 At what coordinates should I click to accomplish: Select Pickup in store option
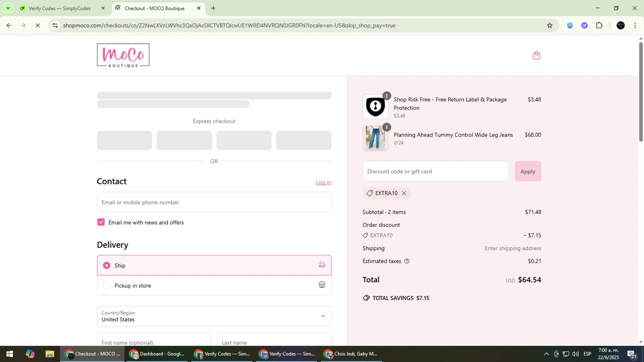[x=214, y=286]
